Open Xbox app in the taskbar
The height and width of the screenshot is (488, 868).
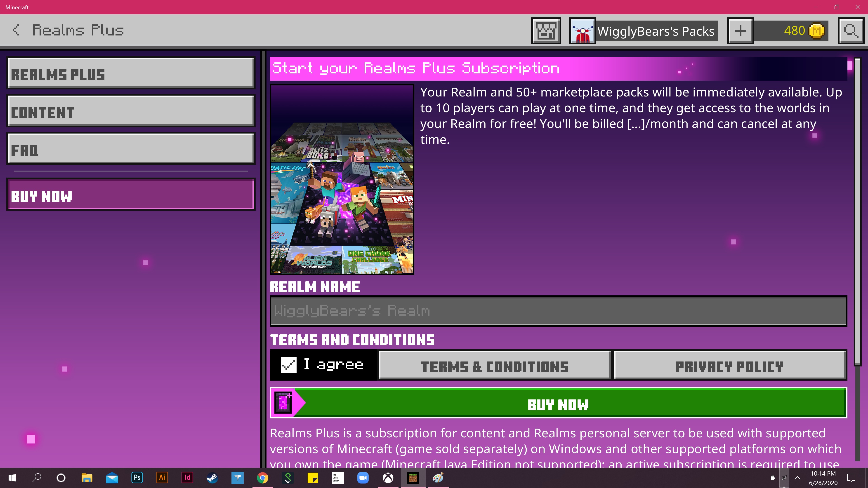click(x=388, y=478)
